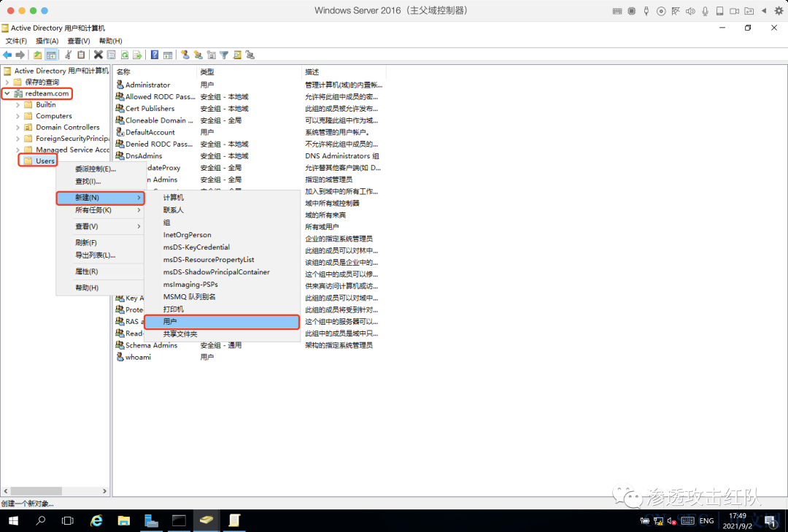
Task: Select Managed Service Accounts tree node
Action: (x=72, y=150)
